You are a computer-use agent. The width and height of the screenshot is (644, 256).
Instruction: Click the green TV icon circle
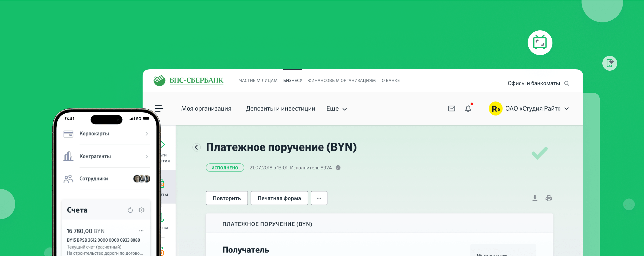(540, 43)
